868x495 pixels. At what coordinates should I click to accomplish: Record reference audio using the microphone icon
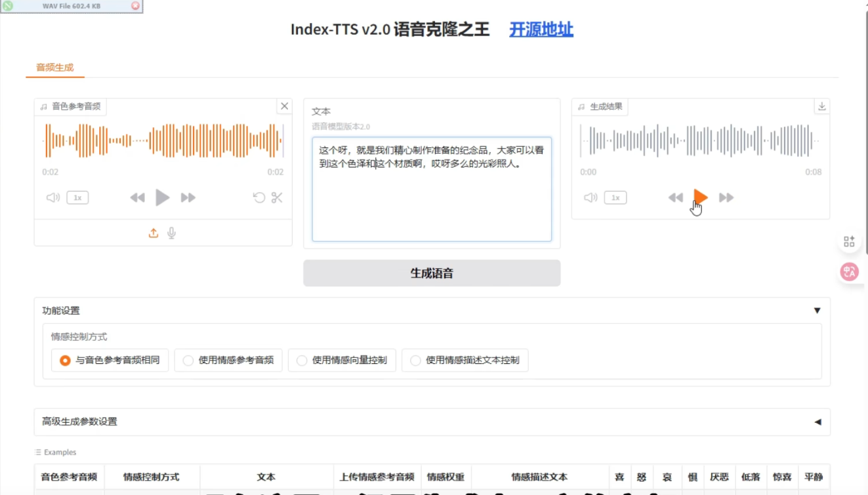171,232
